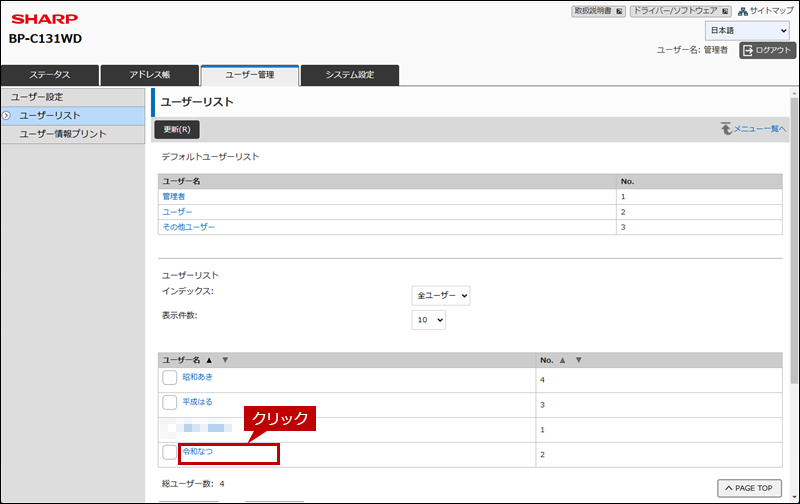
Task: Select ユーザー情報プリント in the sidebar
Action: click(63, 134)
